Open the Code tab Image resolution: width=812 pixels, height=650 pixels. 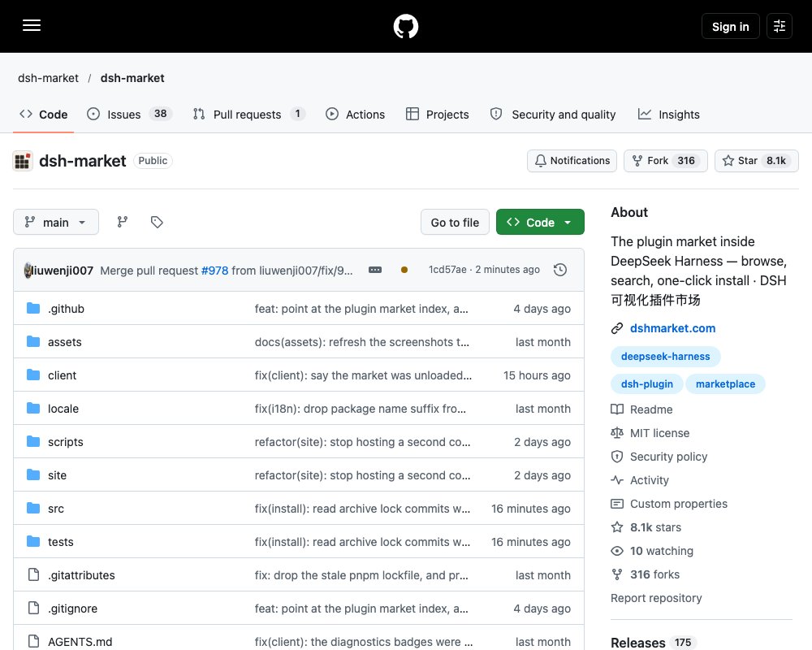pos(44,115)
